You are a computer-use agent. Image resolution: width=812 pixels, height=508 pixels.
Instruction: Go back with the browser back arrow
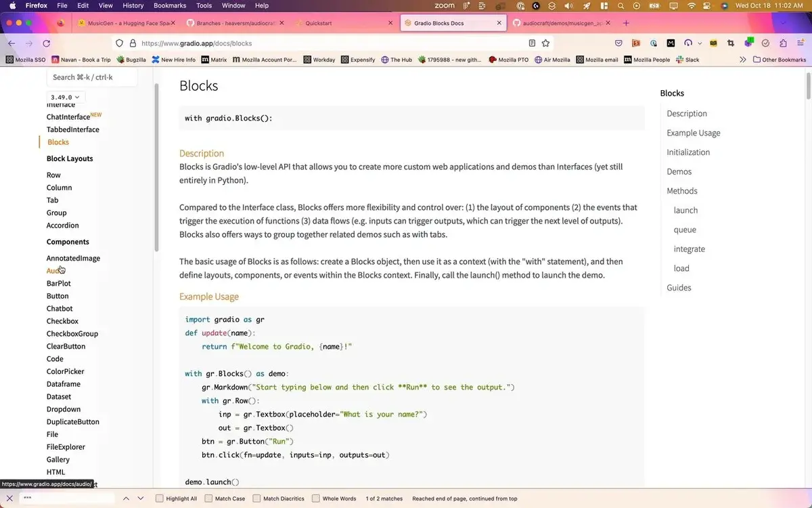12,43
